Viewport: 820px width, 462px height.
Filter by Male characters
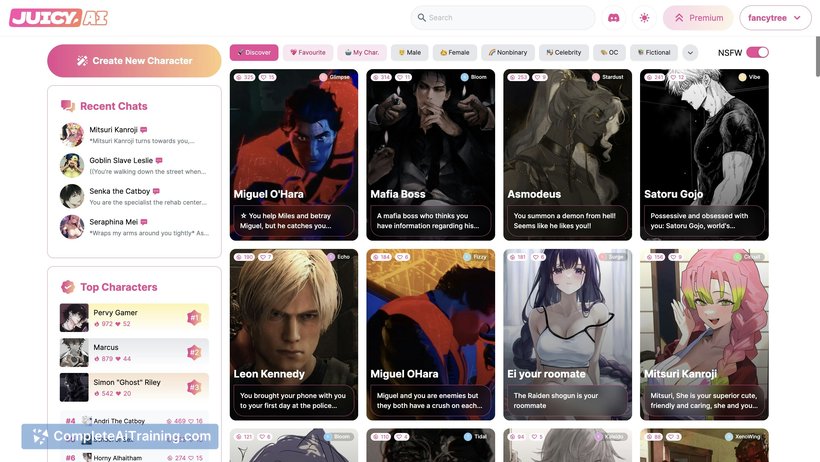[x=409, y=52]
